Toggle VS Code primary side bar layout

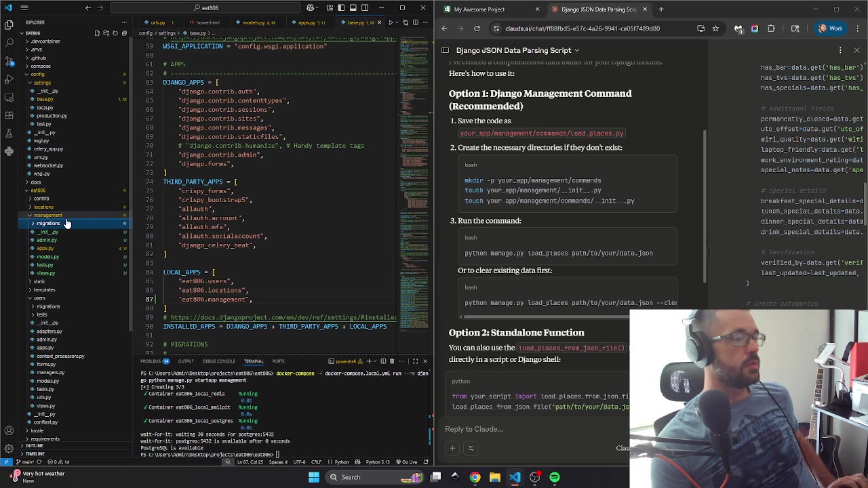tap(341, 7)
